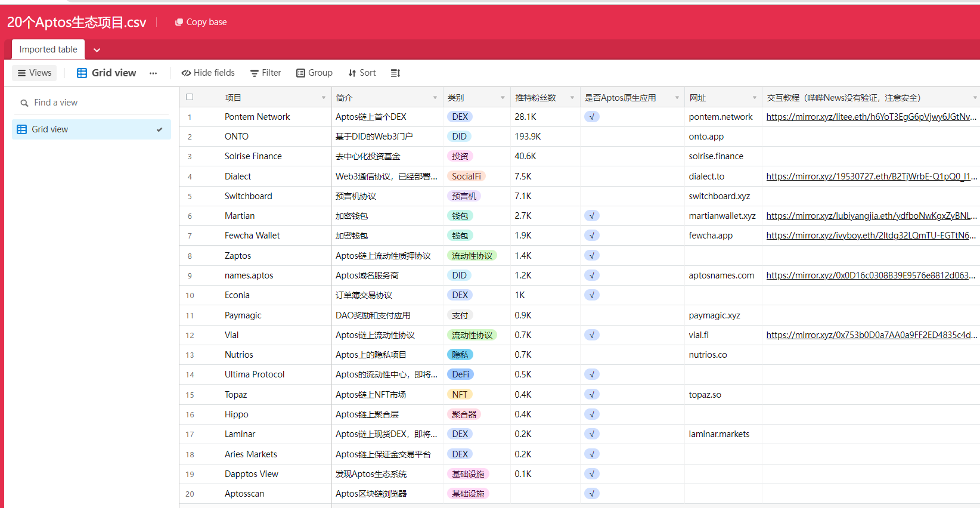
Task: Select the Imported table tab
Action: click(x=48, y=49)
